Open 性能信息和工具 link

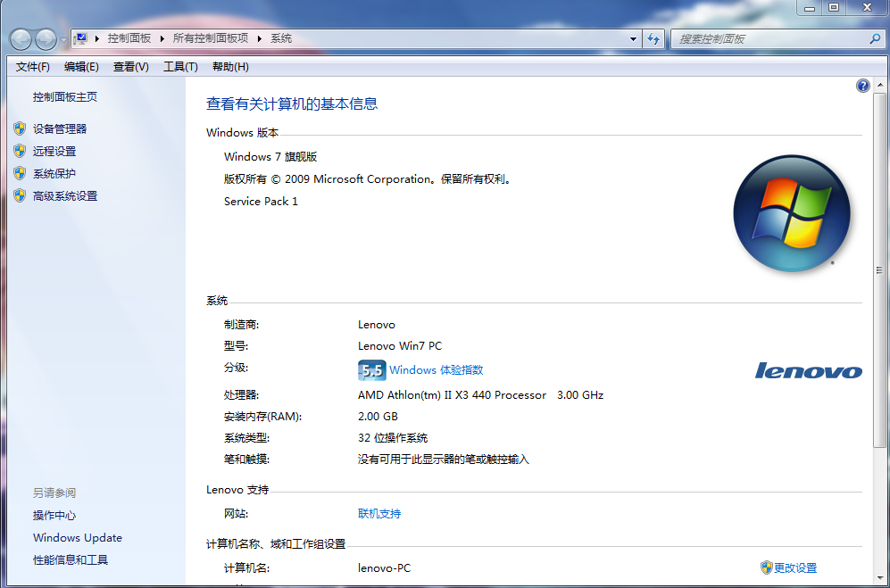[x=71, y=560]
